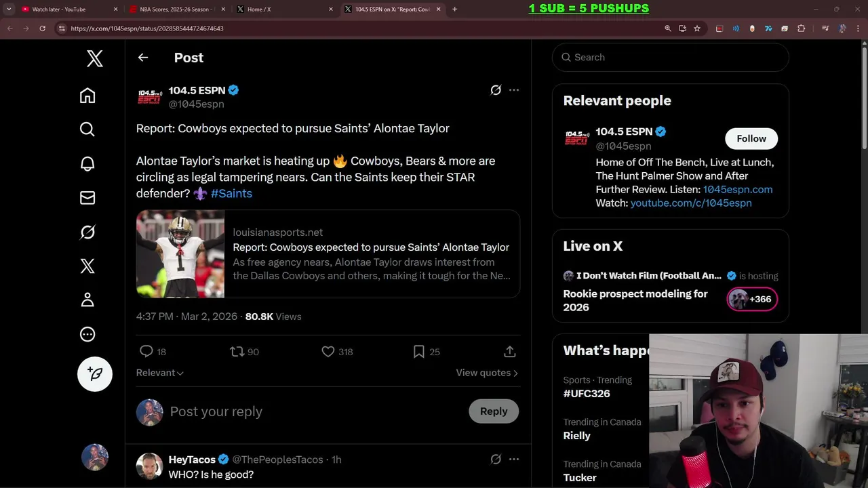Viewport: 868px width, 488px height.
Task: Join live space via +366 listeners badge
Action: (752, 299)
